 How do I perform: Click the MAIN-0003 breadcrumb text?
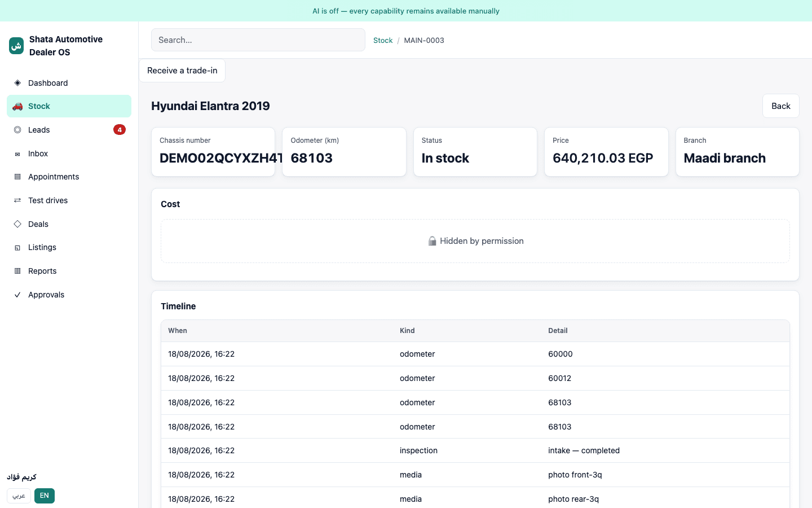(424, 41)
